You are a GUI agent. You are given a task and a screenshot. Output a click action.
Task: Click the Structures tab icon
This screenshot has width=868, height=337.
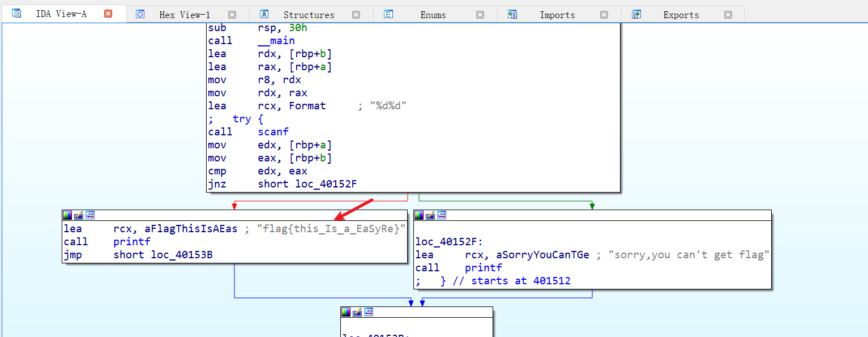click(x=264, y=14)
